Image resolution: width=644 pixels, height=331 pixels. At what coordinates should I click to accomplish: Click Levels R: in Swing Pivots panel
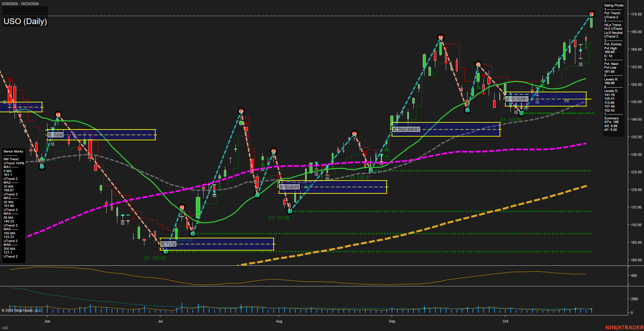(611, 79)
